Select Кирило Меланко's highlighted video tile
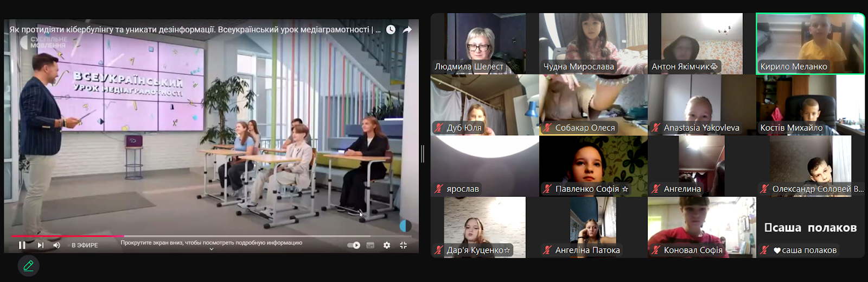The image size is (868, 282). pos(810,43)
